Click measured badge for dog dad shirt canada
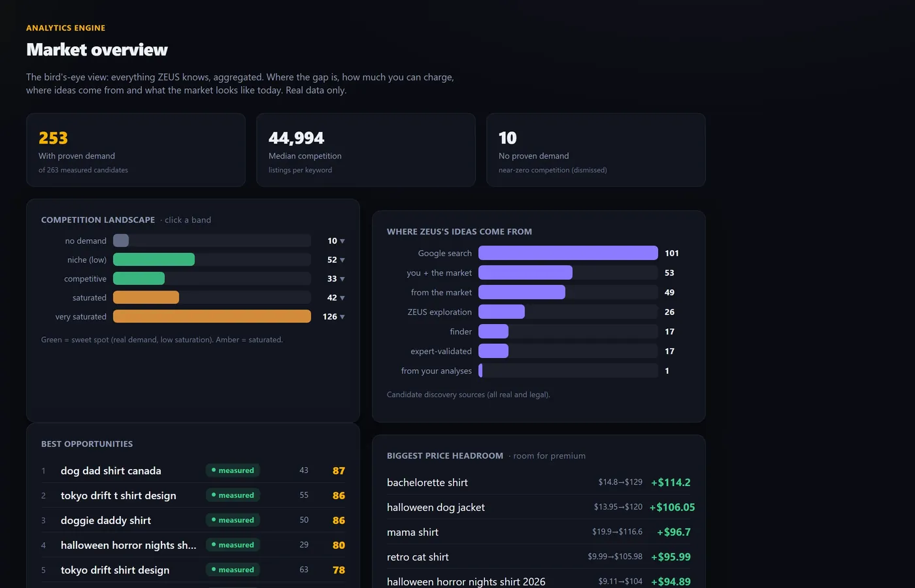Image resolution: width=915 pixels, height=588 pixels. pyautogui.click(x=233, y=470)
